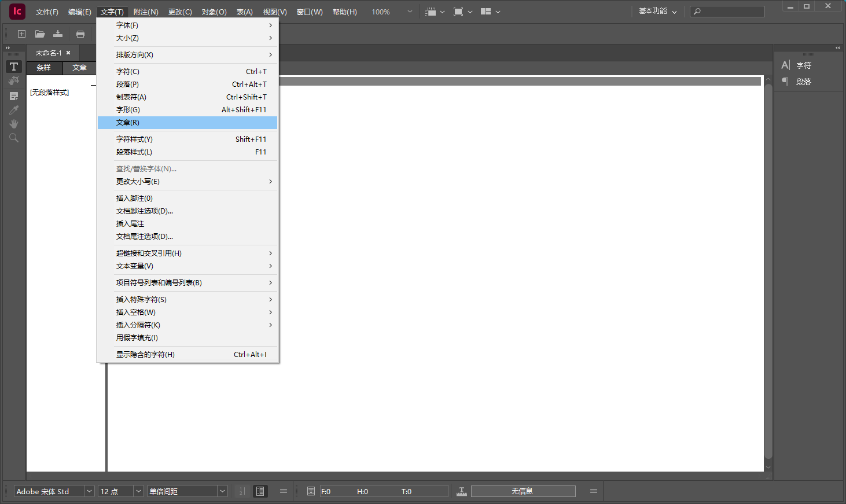Image resolution: width=846 pixels, height=504 pixels.
Task: Activate the Hand tool
Action: tap(13, 123)
